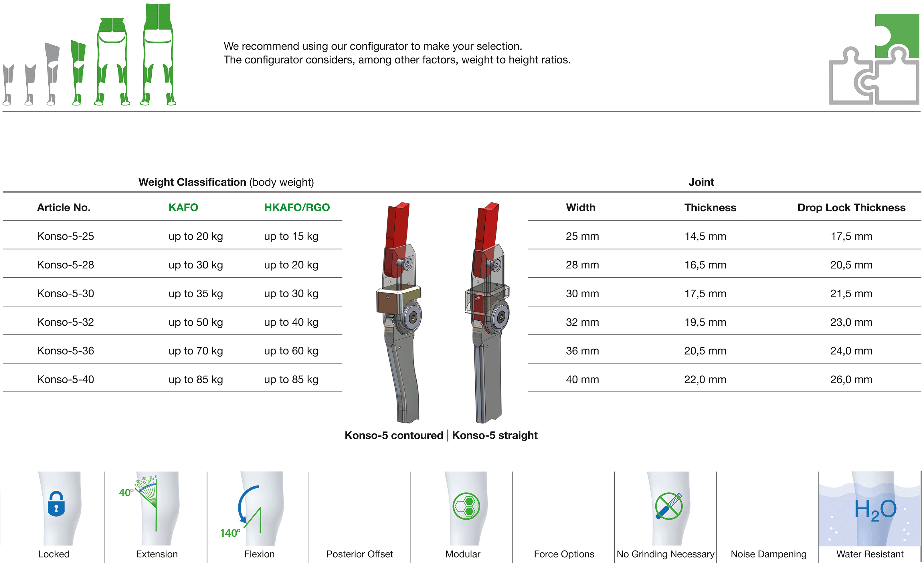Click the tallest green HKAFO orthosis icon
This screenshot has height=569, width=924.
[158, 55]
